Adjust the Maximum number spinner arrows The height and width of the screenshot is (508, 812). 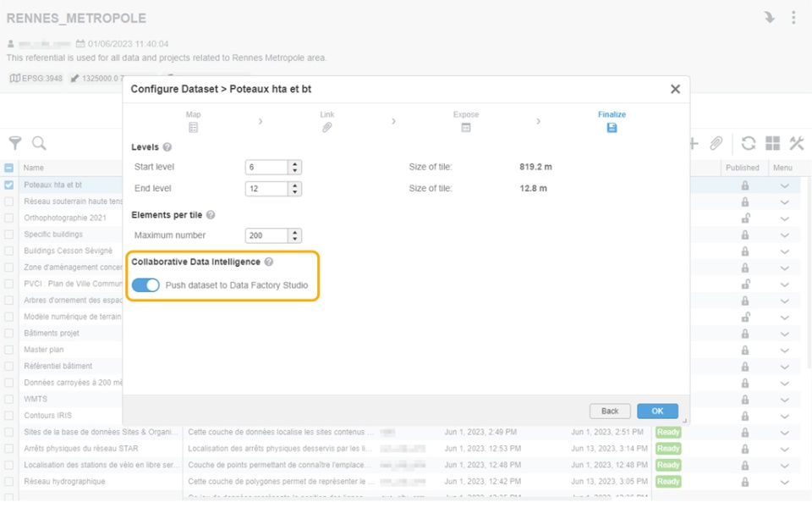294,235
